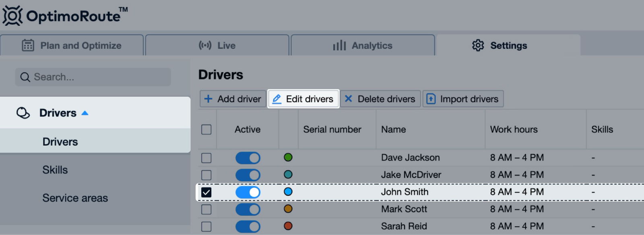This screenshot has height=235, width=644.
Task: Click the search magnifier icon
Action: [25, 77]
